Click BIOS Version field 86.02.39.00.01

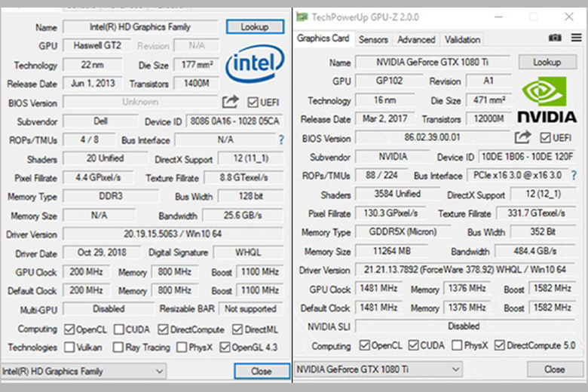(433, 137)
